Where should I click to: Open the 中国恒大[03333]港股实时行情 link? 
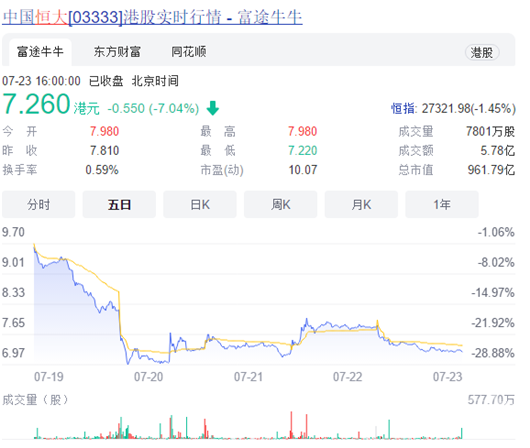(x=152, y=17)
